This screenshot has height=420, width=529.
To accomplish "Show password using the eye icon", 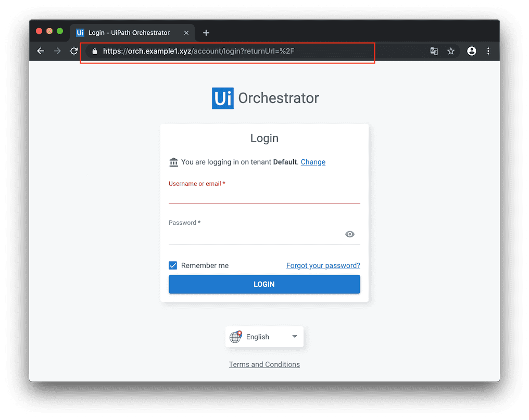I will click(x=349, y=234).
